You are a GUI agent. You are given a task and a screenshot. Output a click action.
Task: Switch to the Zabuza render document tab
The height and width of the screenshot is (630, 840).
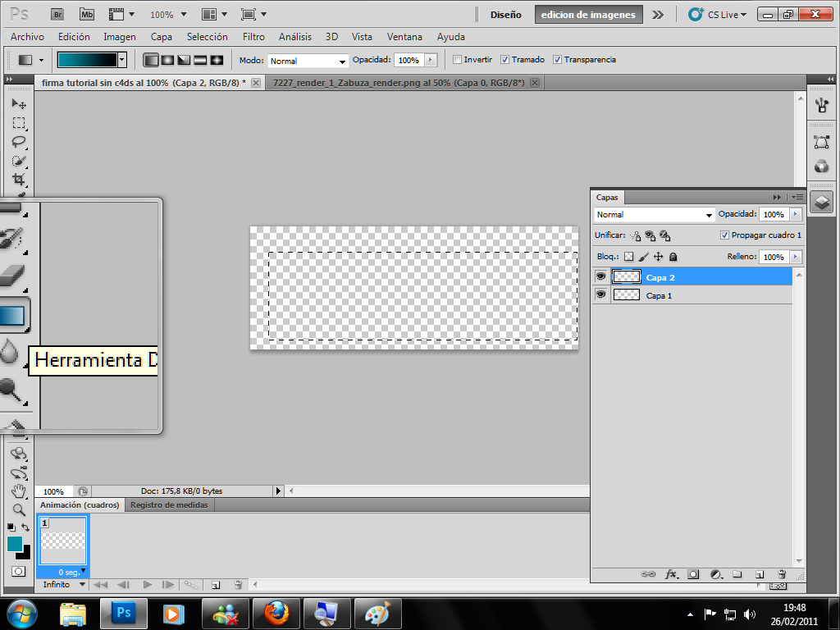click(x=399, y=83)
